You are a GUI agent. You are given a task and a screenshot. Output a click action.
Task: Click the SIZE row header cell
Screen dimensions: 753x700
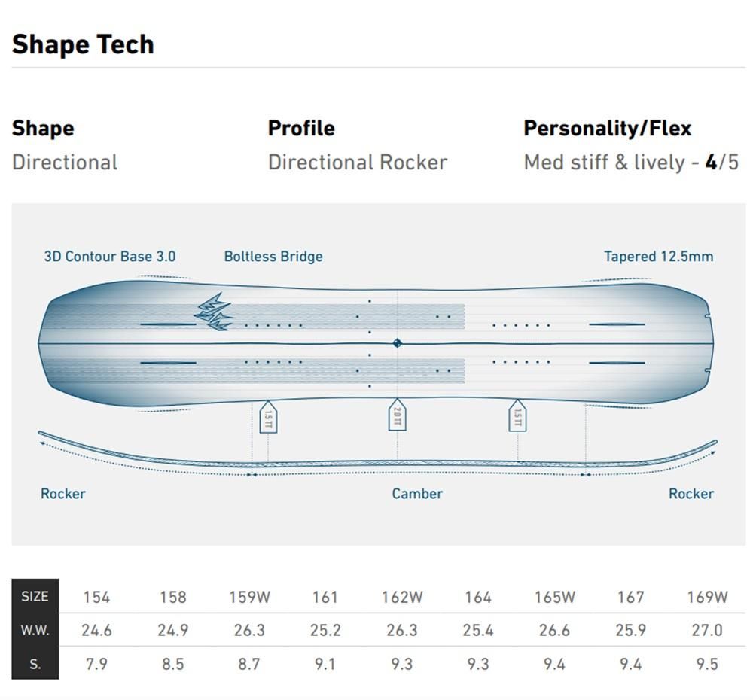click(x=35, y=596)
